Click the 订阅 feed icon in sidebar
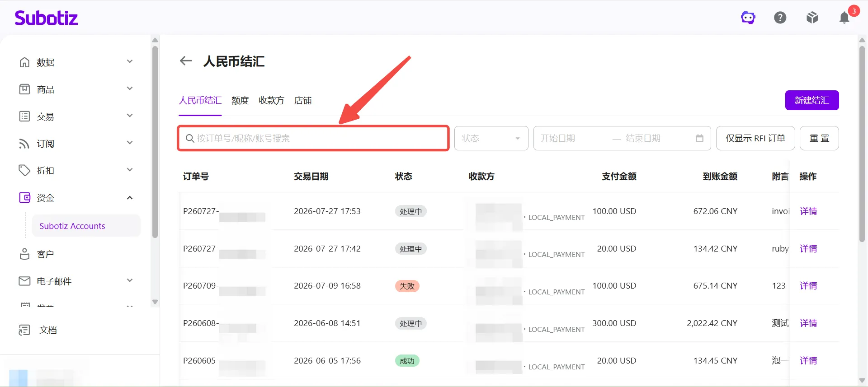Screen dimensions: 868x387 point(24,144)
